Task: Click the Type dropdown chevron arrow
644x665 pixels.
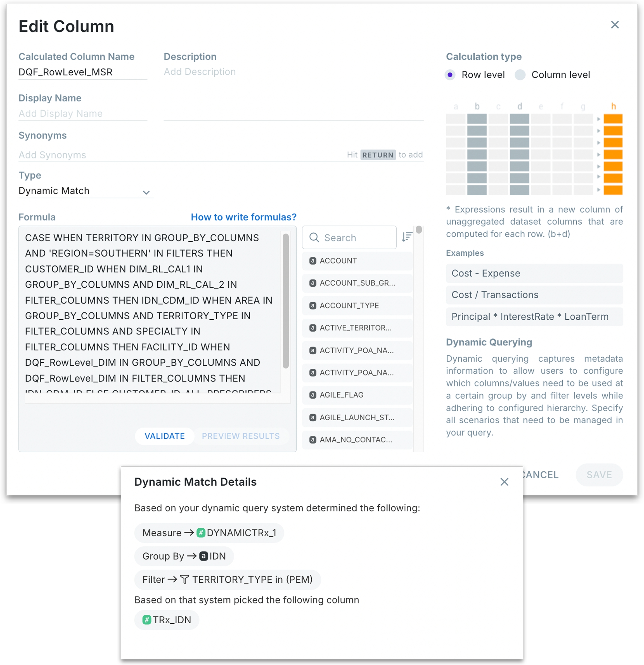Action: tap(146, 192)
